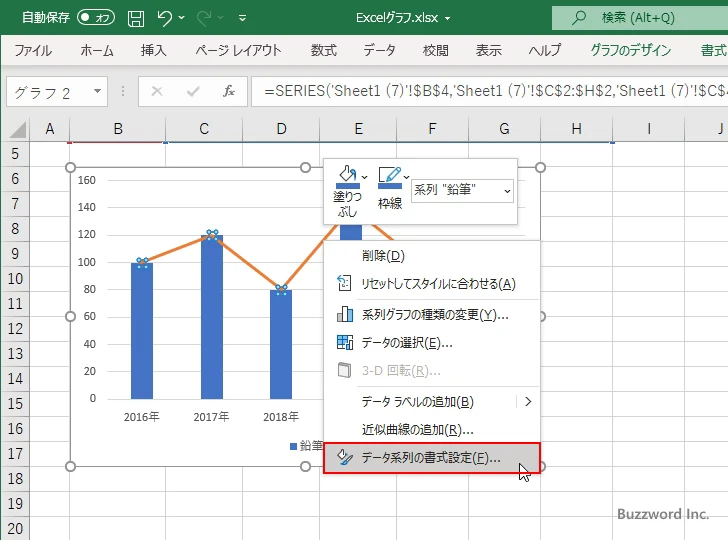This screenshot has width=728, height=540.
Task: Open Customize Quick Access Toolbar dropdown
Action: point(242,18)
